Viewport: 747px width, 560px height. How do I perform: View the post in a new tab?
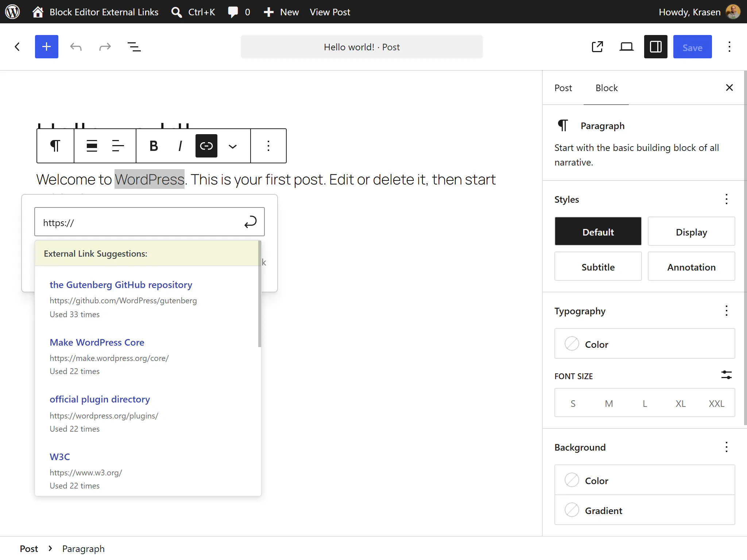click(597, 47)
